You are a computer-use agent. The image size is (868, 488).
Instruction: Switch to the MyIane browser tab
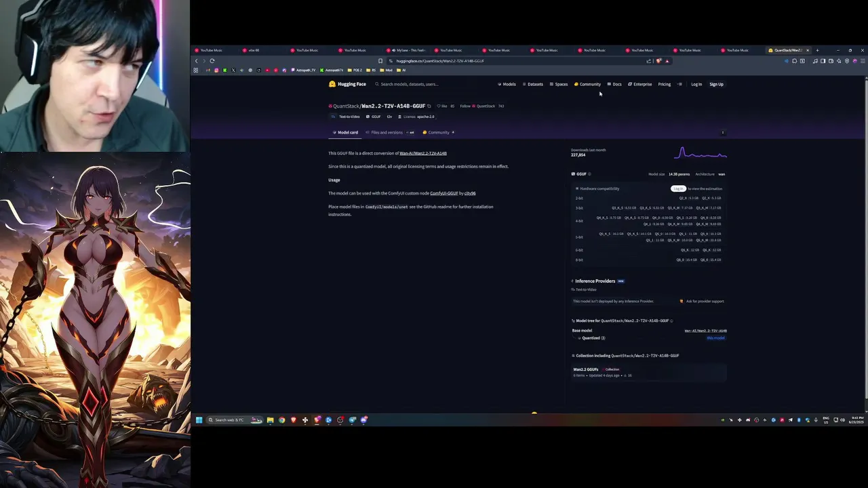point(408,50)
